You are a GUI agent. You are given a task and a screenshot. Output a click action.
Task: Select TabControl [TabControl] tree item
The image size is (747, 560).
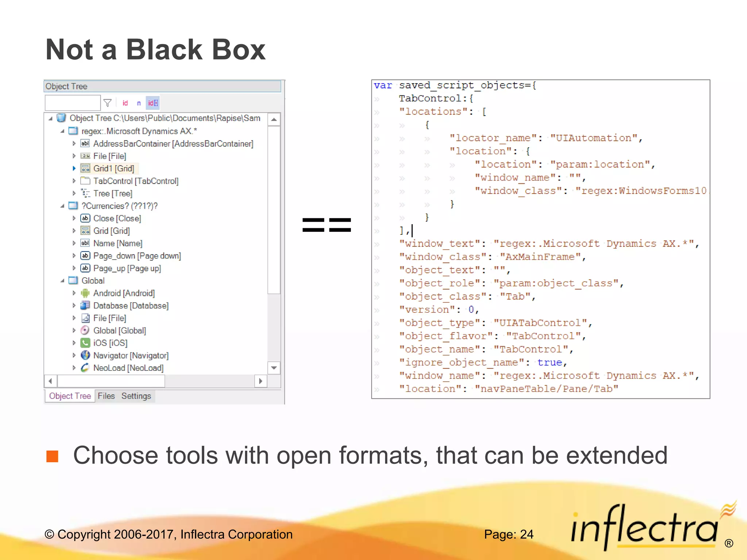[136, 181]
